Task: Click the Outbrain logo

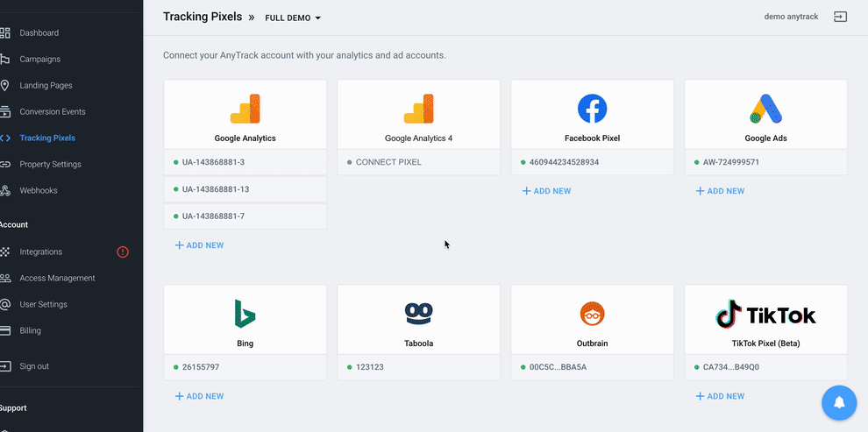Action: pos(593,314)
